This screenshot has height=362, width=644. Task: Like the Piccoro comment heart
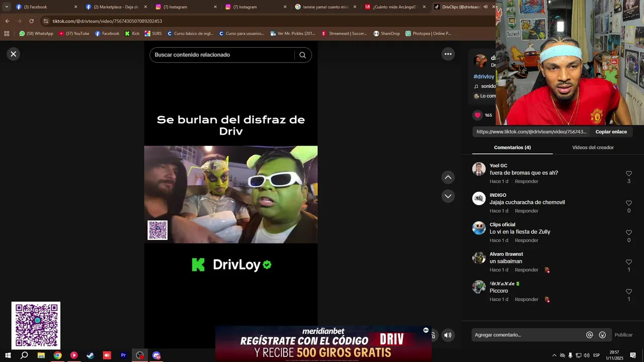click(x=628, y=292)
